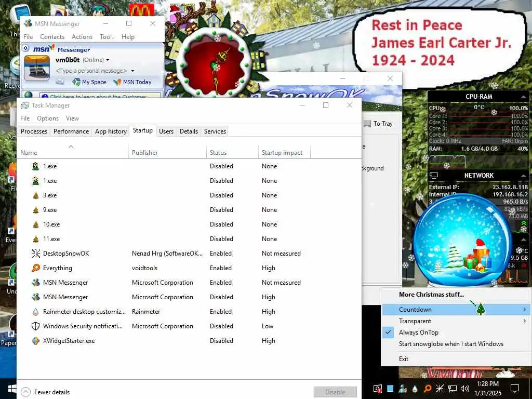This screenshot has width=532, height=399.
Task: Click the 10.exe icon in Startup list
Action: [x=36, y=224]
